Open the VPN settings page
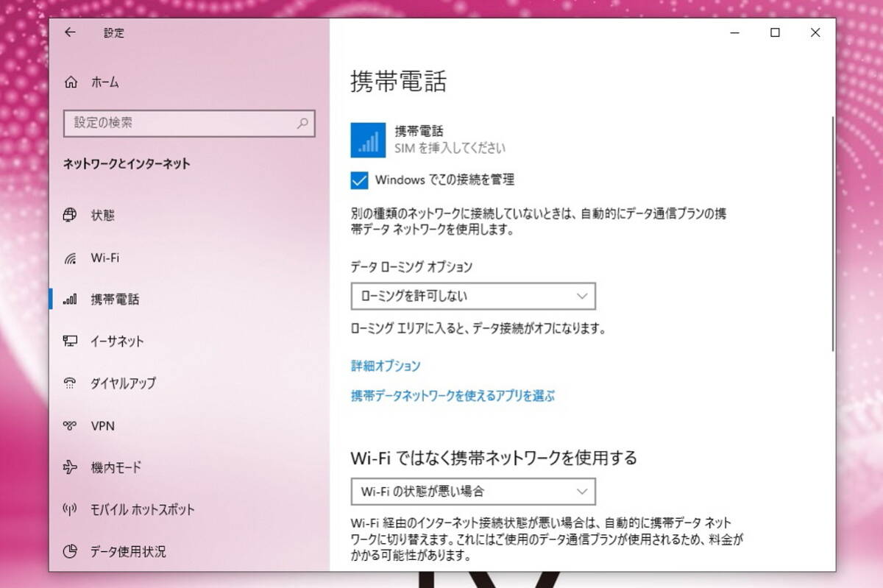This screenshot has width=883, height=588. click(189, 425)
